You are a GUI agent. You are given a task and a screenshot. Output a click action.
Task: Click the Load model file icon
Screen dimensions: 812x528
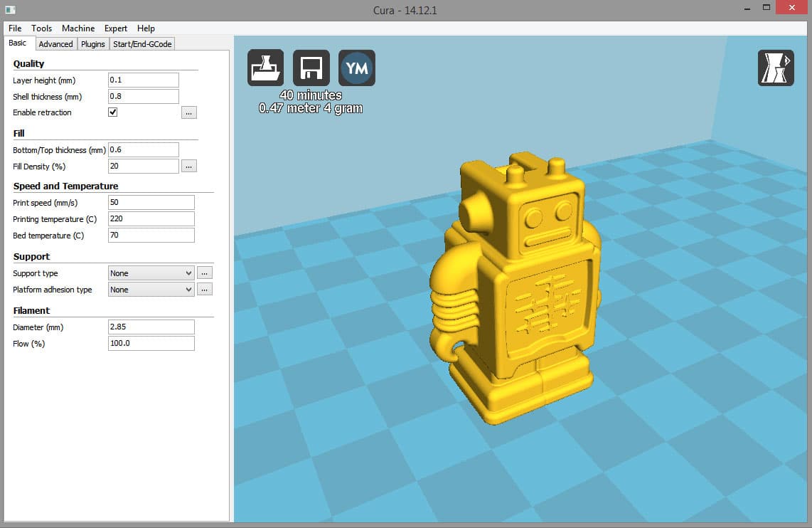click(265, 68)
